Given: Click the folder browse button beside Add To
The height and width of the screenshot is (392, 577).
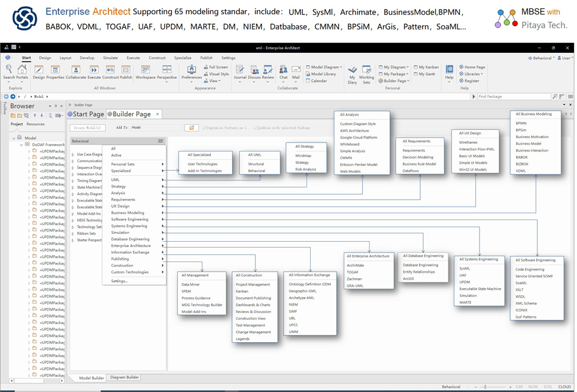Looking at the screenshot, I should 191,127.
